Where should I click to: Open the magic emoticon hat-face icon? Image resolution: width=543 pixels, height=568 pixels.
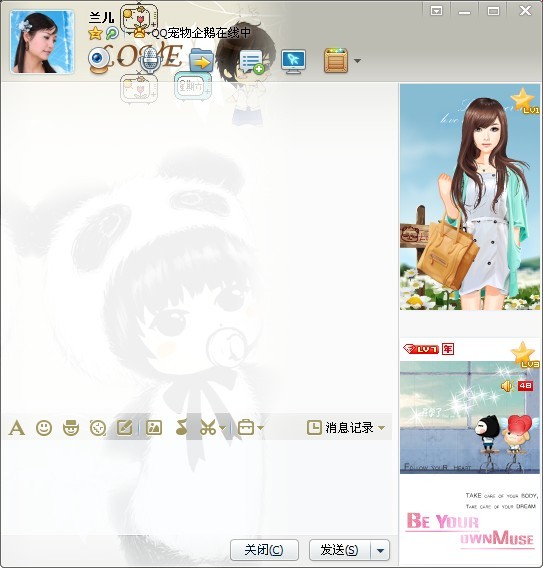(71, 428)
